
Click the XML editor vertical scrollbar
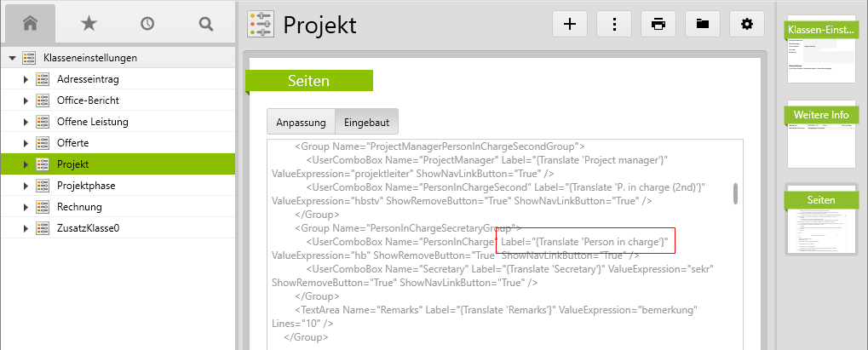pyautogui.click(x=736, y=194)
